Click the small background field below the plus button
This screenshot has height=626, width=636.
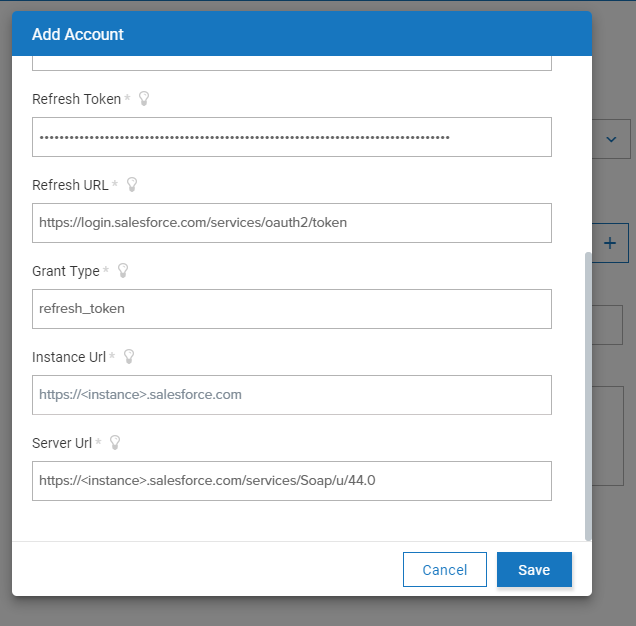[607, 325]
